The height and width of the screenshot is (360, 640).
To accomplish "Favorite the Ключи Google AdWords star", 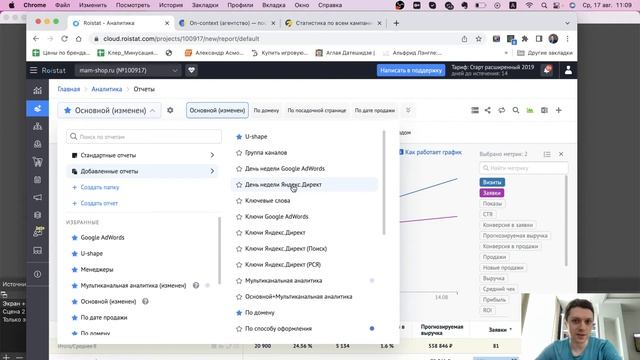I will (239, 217).
